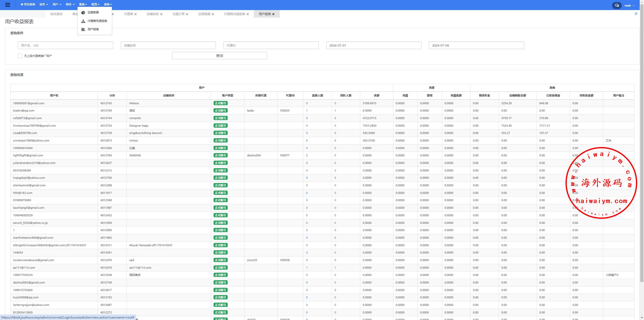644x320 pixels.
Task: Expand the 财务 dropdown menu
Action: point(70,5)
